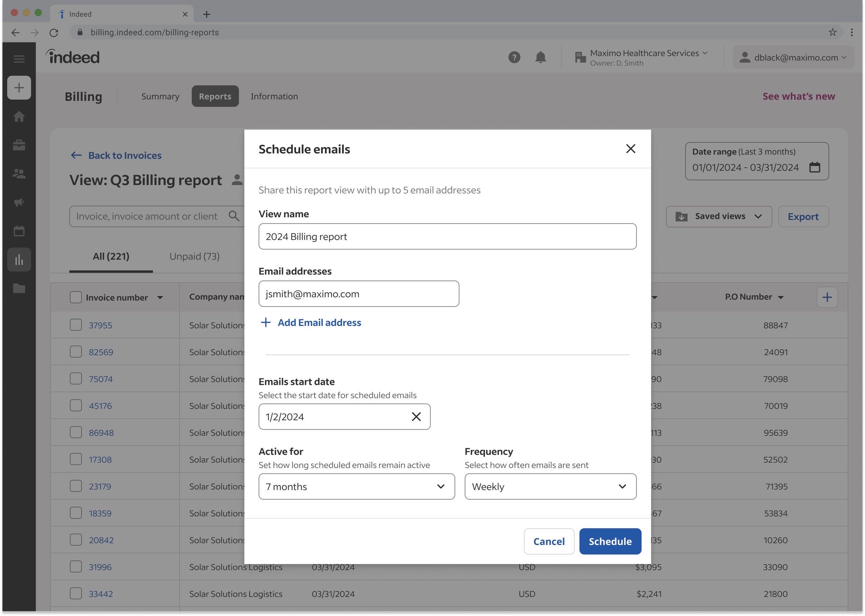Click the Cancel button
Screen dimensions: 865x616
[x=549, y=542]
